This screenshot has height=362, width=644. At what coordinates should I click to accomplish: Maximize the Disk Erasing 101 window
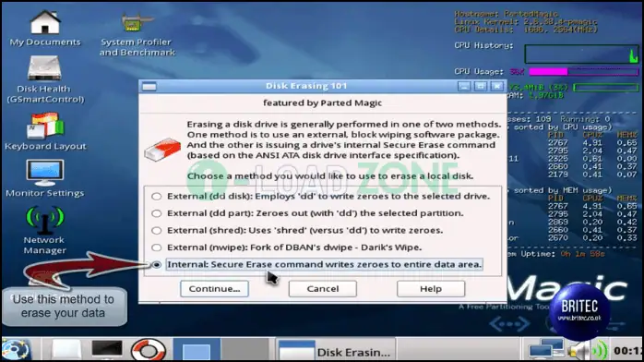(x=481, y=86)
